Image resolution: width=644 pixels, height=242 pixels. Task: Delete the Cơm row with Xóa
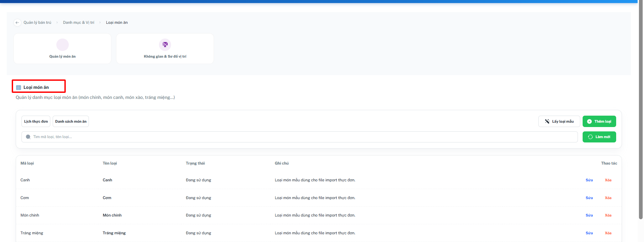pos(608,198)
